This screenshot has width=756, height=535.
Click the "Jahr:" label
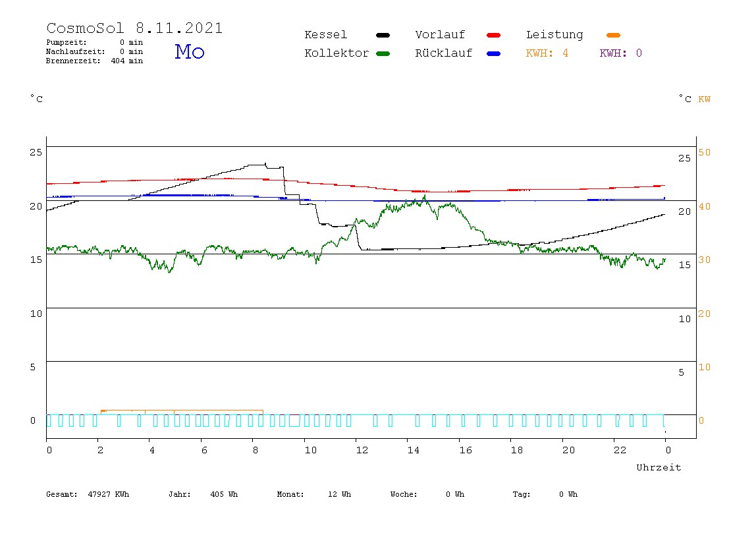[x=179, y=494]
